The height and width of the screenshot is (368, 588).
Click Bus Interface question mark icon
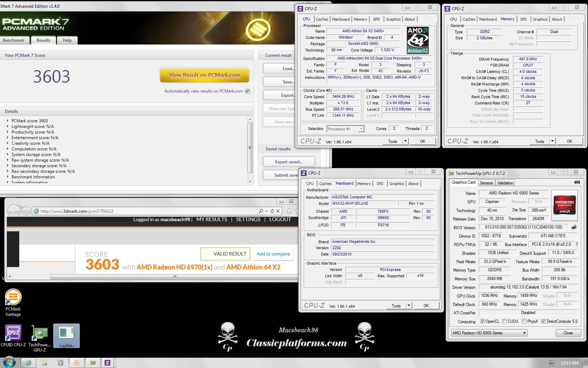(x=577, y=244)
